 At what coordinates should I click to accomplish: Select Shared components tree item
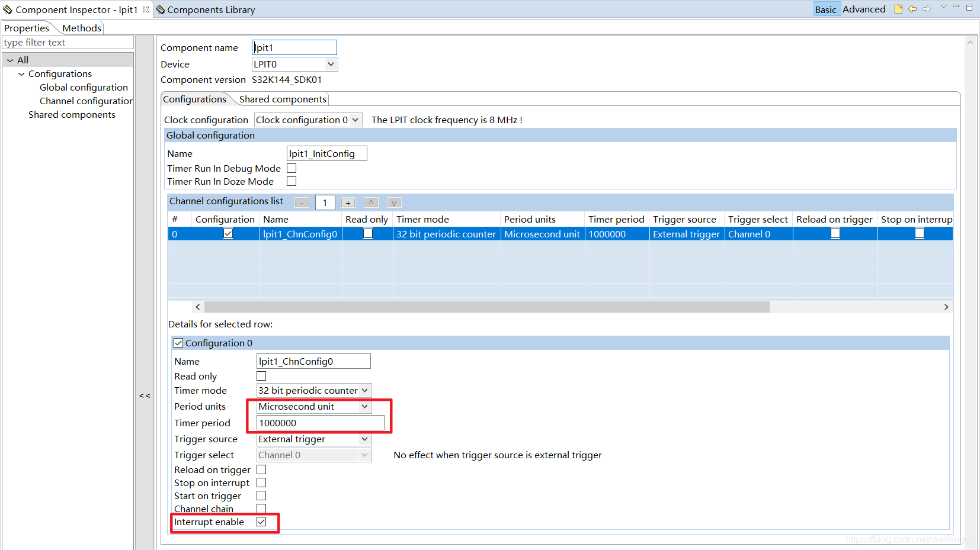(72, 115)
